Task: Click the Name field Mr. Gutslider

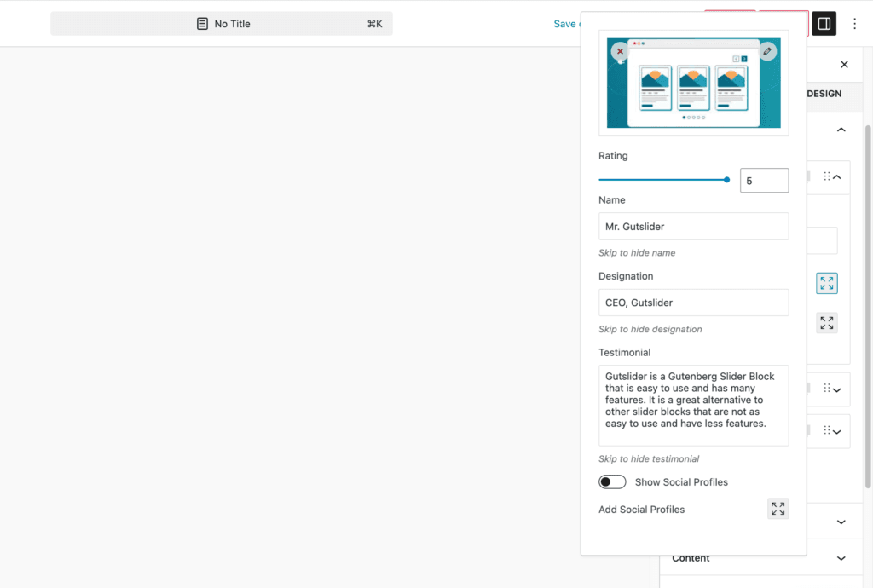Action: (693, 227)
